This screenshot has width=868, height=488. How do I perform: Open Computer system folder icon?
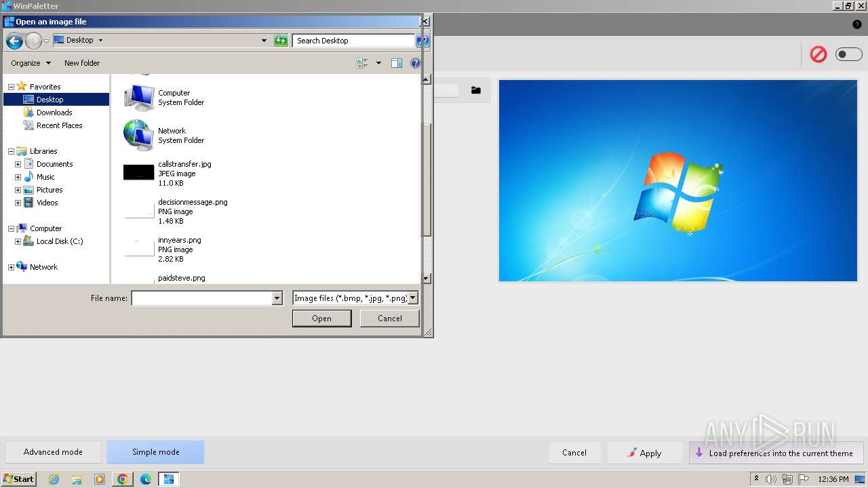click(139, 98)
